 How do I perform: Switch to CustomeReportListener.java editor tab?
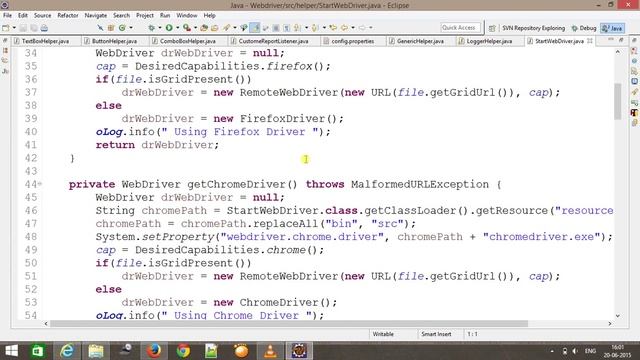point(273,41)
